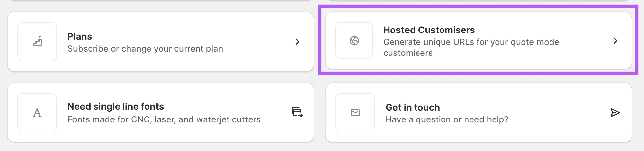
Task: Open the Plans heading
Action: pos(80,36)
